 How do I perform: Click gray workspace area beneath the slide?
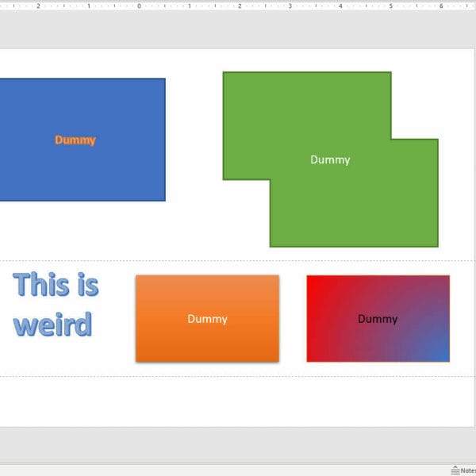pyautogui.click(x=238, y=444)
